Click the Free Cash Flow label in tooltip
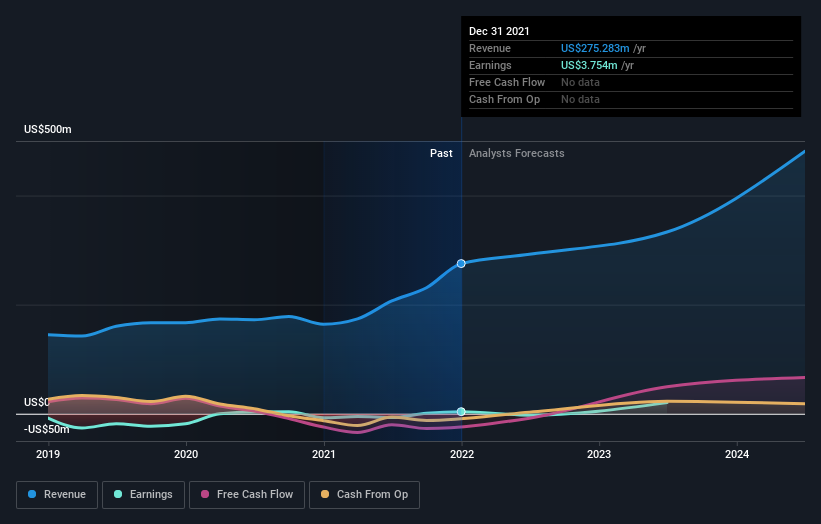Screen dimensions: 821x524 point(507,82)
